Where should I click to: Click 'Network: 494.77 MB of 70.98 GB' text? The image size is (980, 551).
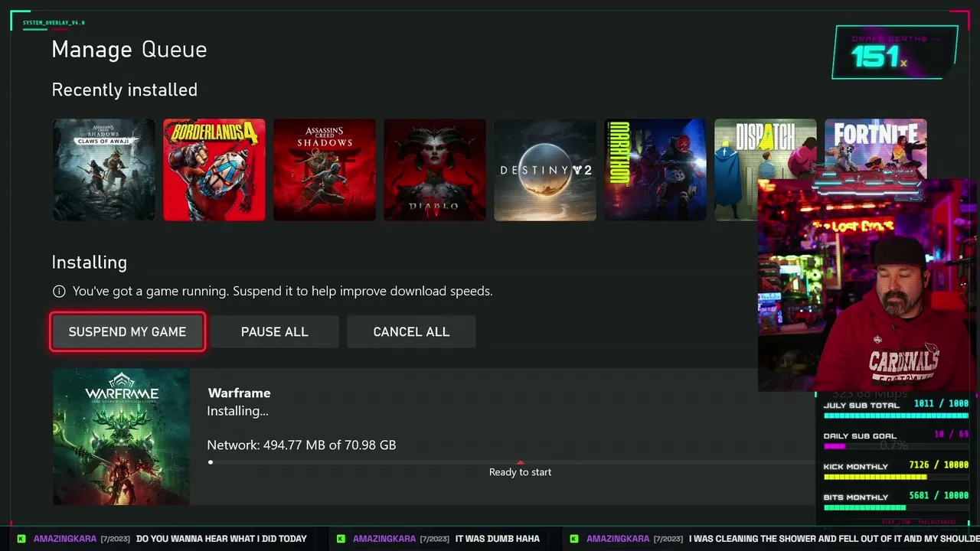click(x=302, y=445)
